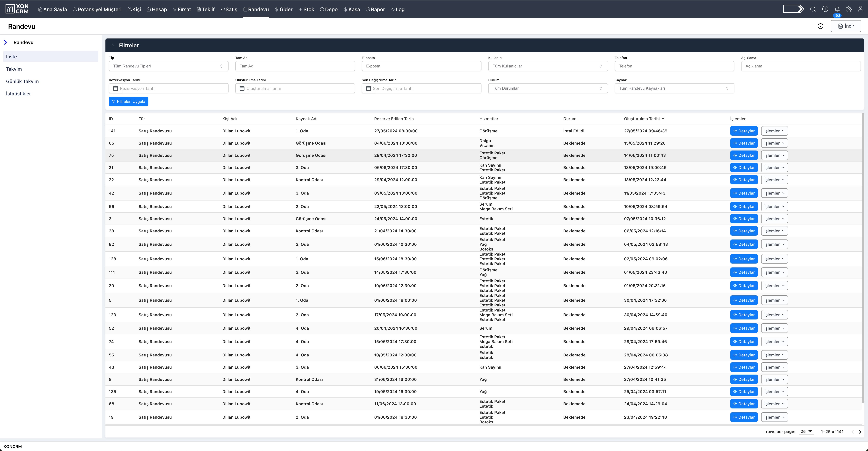This screenshot has width=868, height=451.
Task: Open Tüm Kullanıcılar dropdown
Action: coord(548,66)
